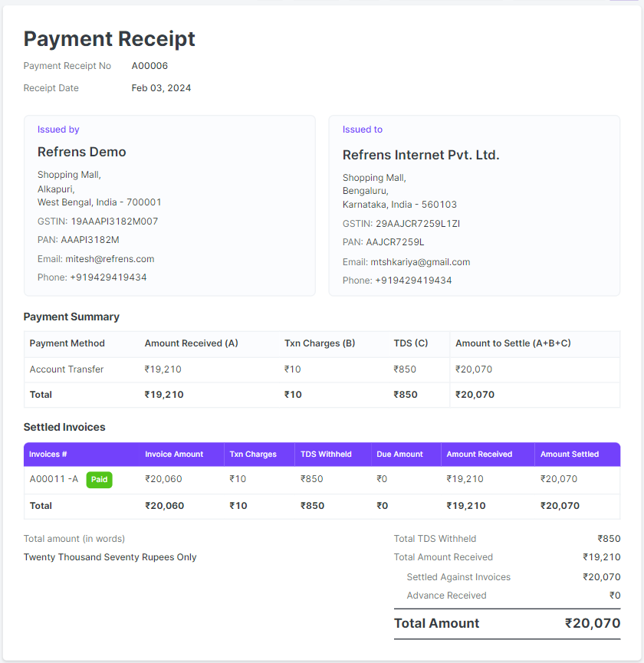Viewport: 644px width, 663px height.
Task: Select receipt number A00006
Action: (149, 66)
